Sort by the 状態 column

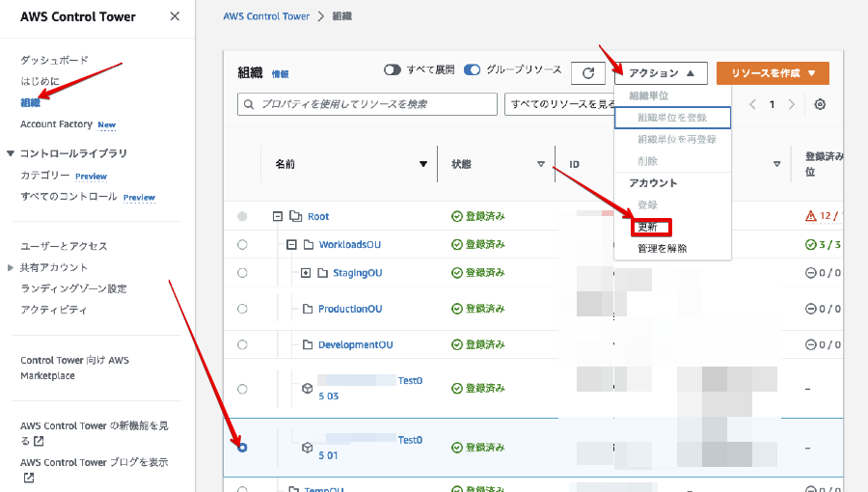pos(541,164)
